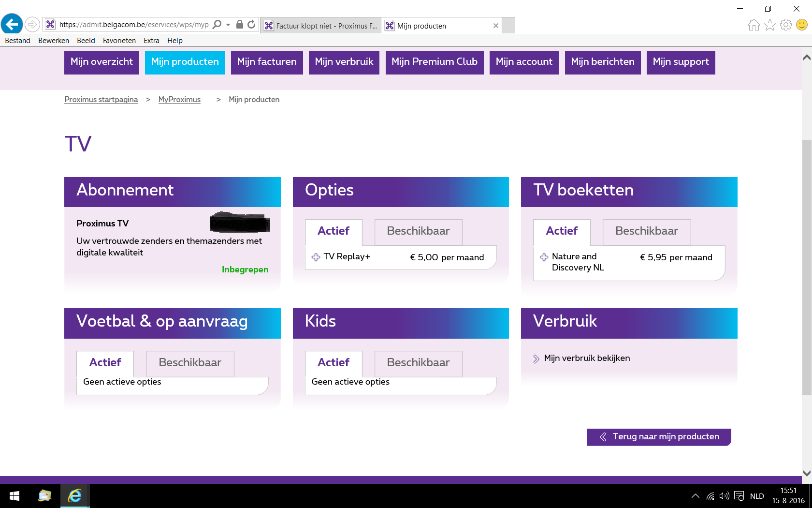Image resolution: width=812 pixels, height=508 pixels.
Task: Click the page scrollbar down arrow
Action: 807,473
